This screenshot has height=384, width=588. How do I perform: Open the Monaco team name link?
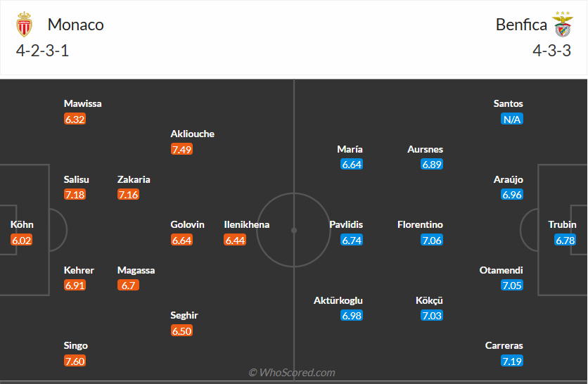75,25
